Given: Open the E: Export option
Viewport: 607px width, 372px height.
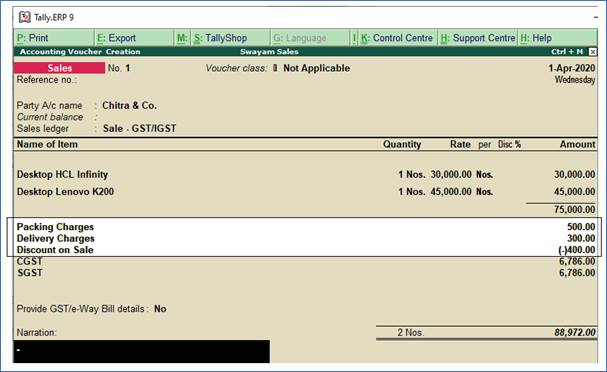Looking at the screenshot, I should (x=134, y=38).
